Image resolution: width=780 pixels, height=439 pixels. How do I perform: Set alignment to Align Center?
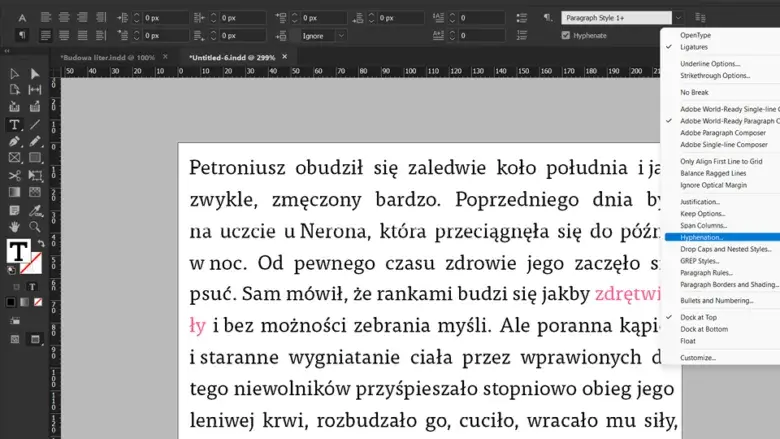click(x=64, y=17)
